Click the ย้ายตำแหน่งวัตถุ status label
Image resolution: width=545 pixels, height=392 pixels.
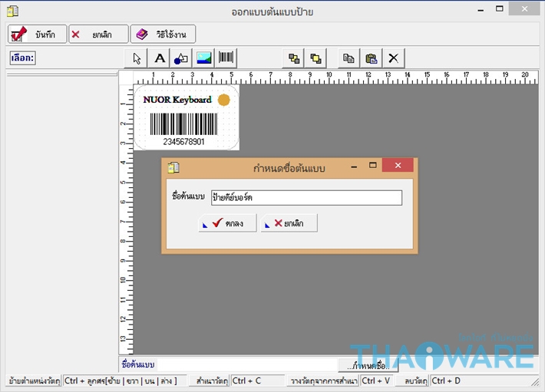34,381
